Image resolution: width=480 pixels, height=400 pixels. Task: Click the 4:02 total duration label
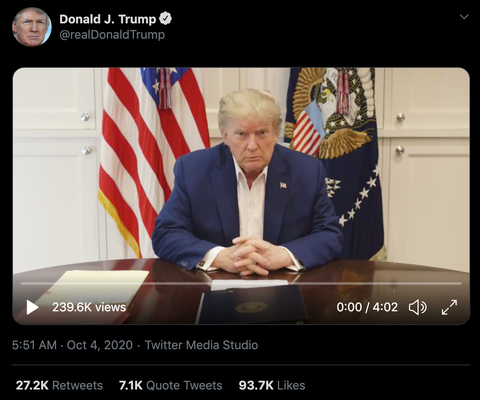pos(385,307)
